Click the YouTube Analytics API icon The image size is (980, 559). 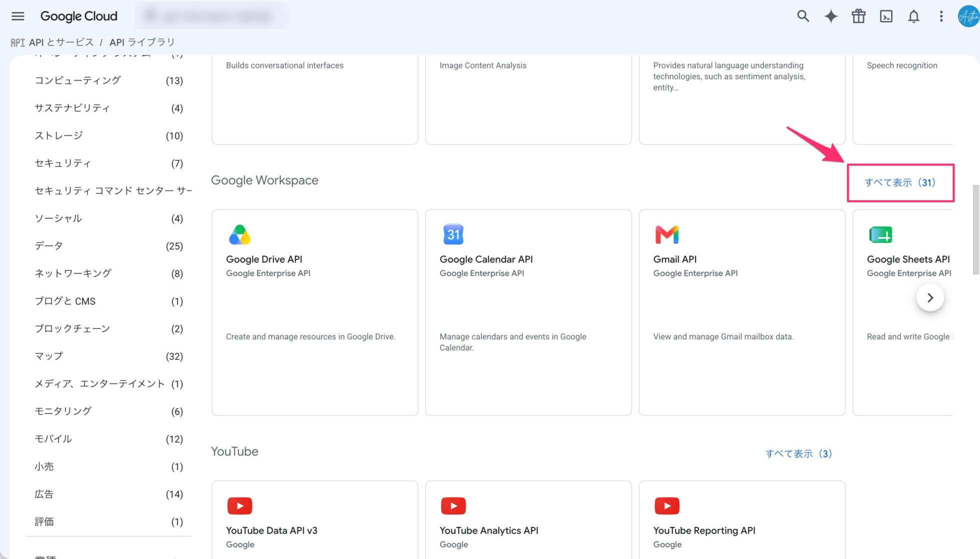(x=453, y=505)
